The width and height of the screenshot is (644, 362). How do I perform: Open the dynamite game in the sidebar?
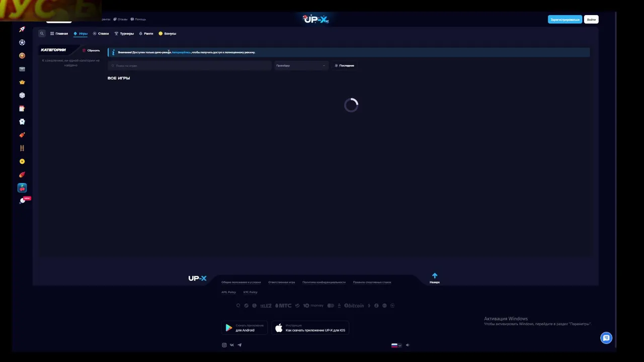[x=22, y=135]
